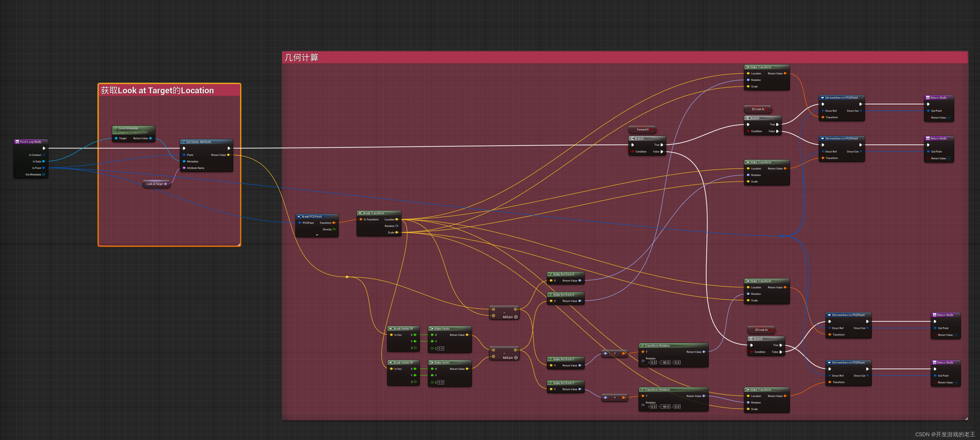
Task: Click the Rotation output pin on Break Transform
Action: tap(397, 226)
